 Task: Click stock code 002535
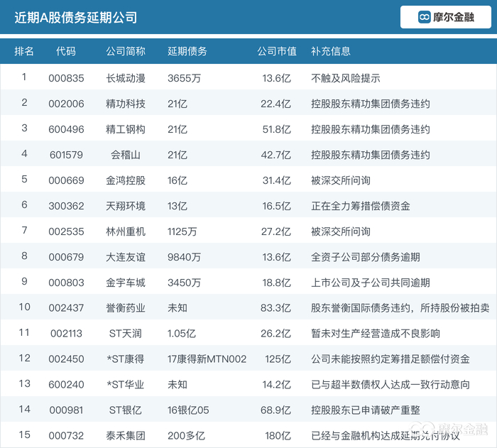66,231
